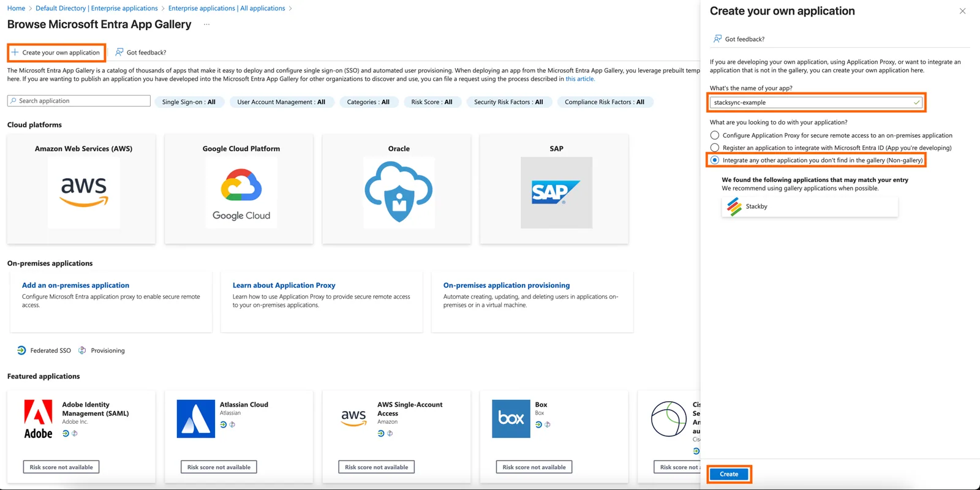This screenshot has width=980, height=490.
Task: Click the app name input field
Action: coord(816,102)
